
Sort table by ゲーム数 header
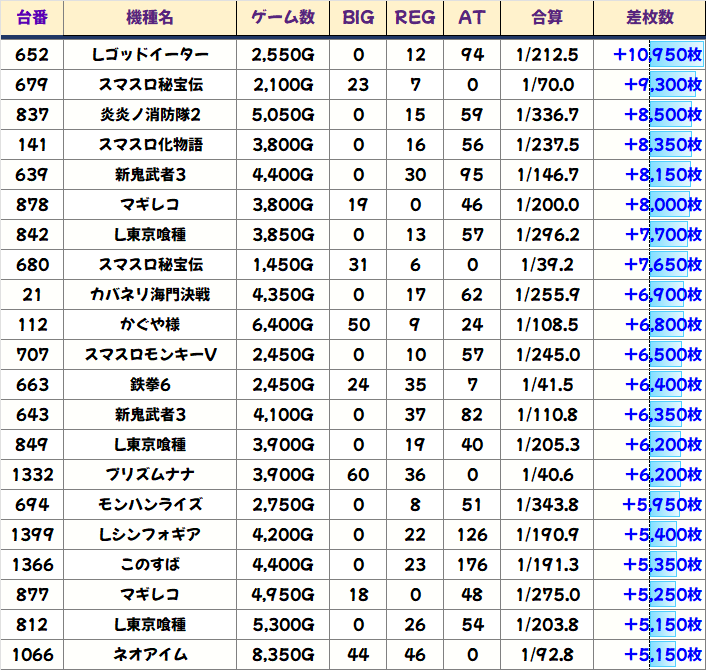pos(283,18)
